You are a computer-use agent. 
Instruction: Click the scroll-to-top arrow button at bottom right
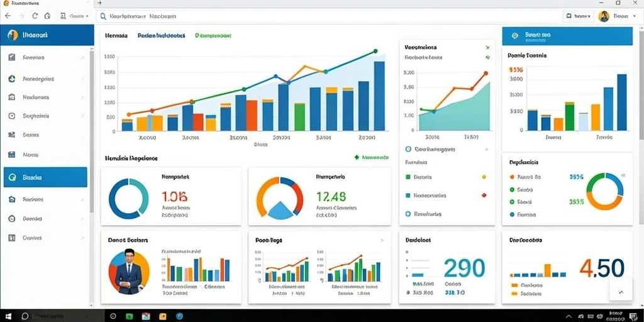[621, 292]
